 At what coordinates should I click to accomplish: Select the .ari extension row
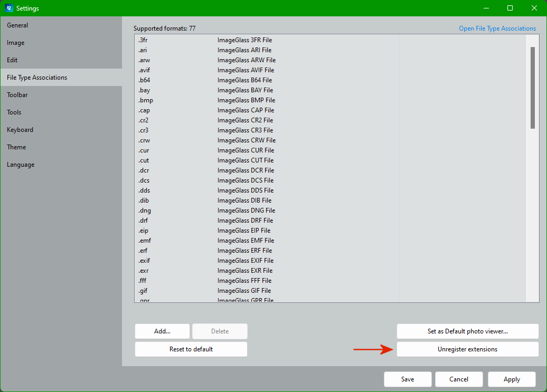point(330,50)
